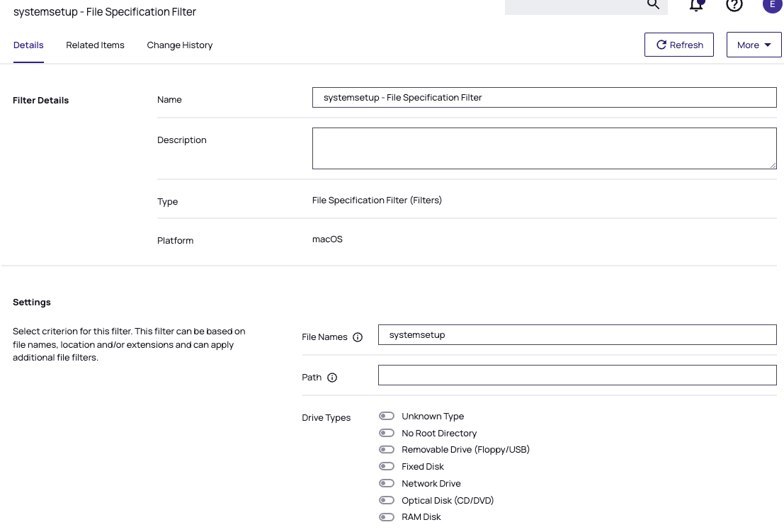The height and width of the screenshot is (532, 784).
Task: Enable the Unknown Type drive toggle
Action: click(387, 417)
